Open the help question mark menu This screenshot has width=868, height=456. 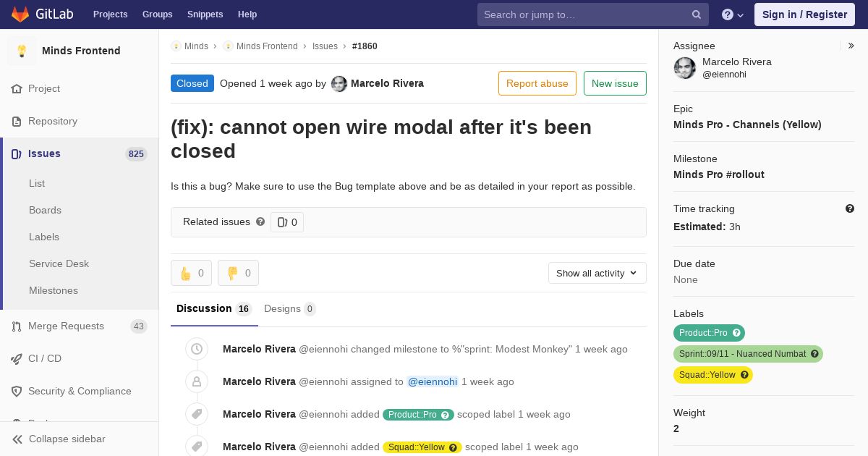click(733, 14)
